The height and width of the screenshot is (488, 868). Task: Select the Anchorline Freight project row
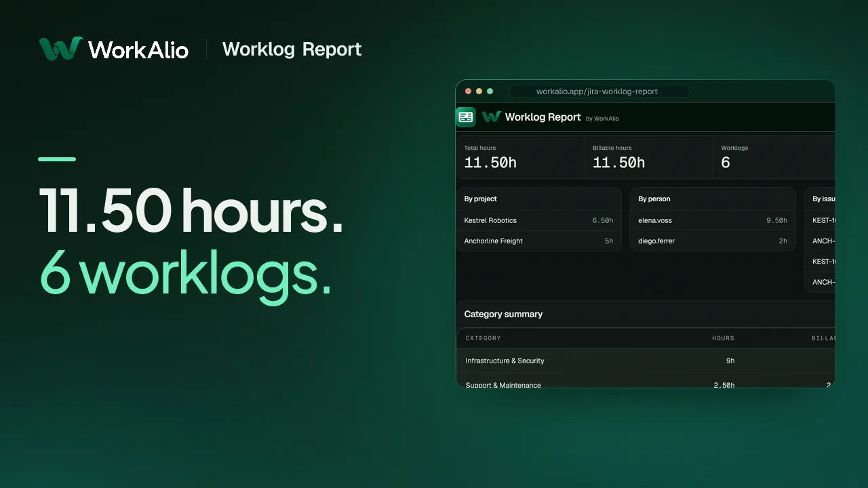click(538, 241)
